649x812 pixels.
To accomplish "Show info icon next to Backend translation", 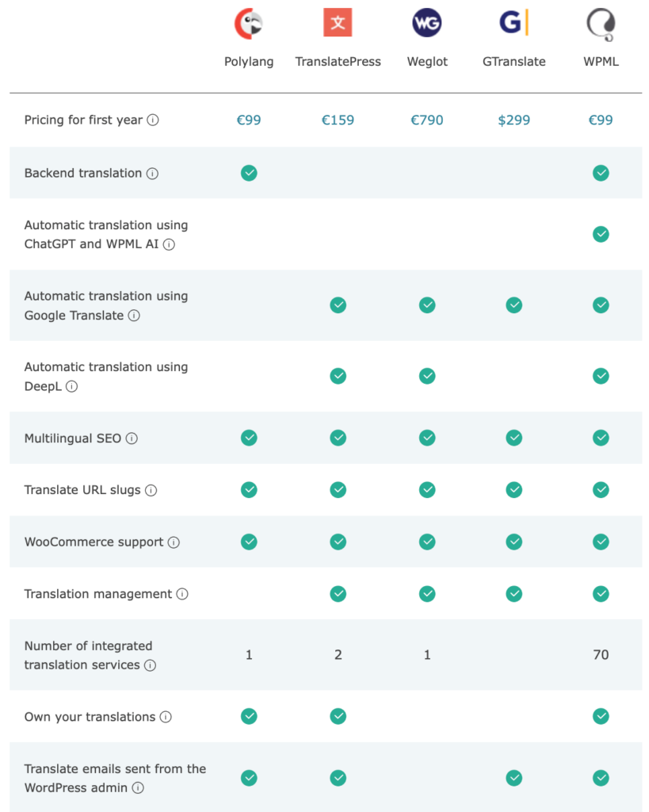I will point(152,174).
